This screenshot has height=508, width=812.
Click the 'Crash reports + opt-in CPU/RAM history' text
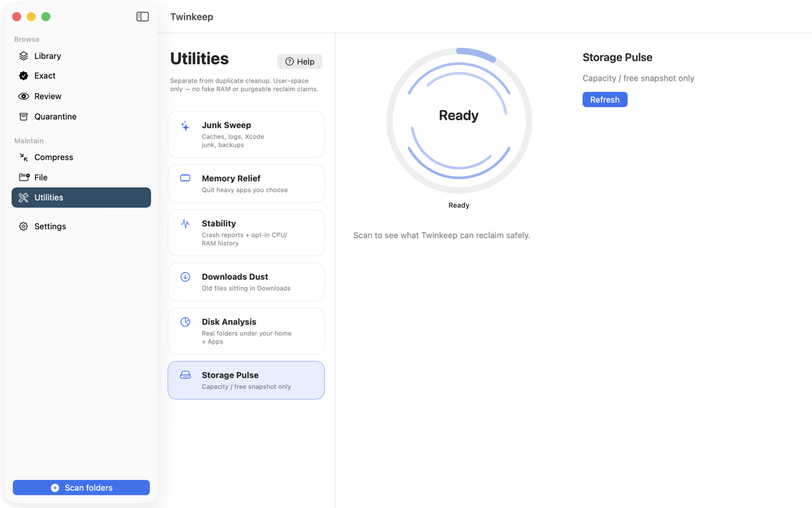[x=244, y=239]
